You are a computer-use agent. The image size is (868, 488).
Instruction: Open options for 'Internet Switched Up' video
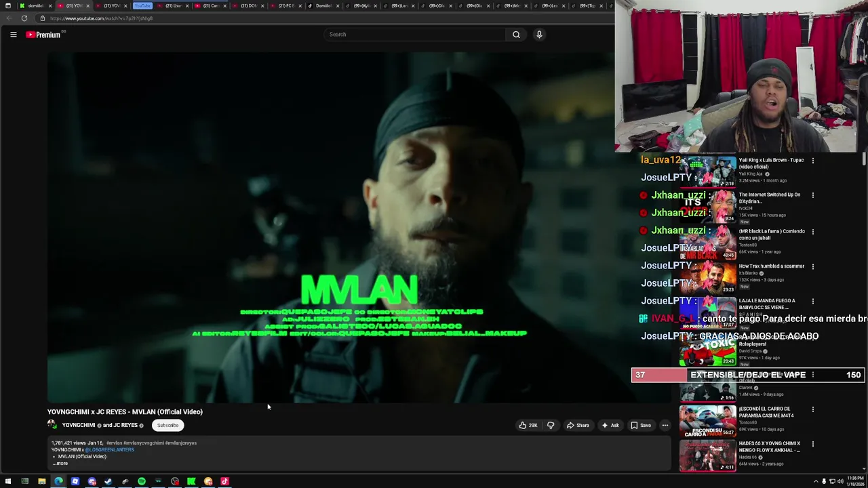(x=813, y=195)
